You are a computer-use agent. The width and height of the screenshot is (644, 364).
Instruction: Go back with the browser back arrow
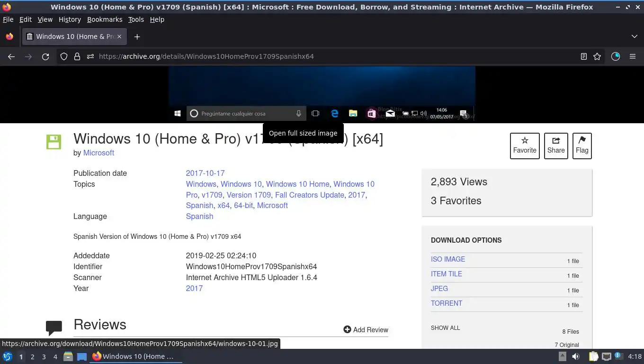tap(11, 56)
